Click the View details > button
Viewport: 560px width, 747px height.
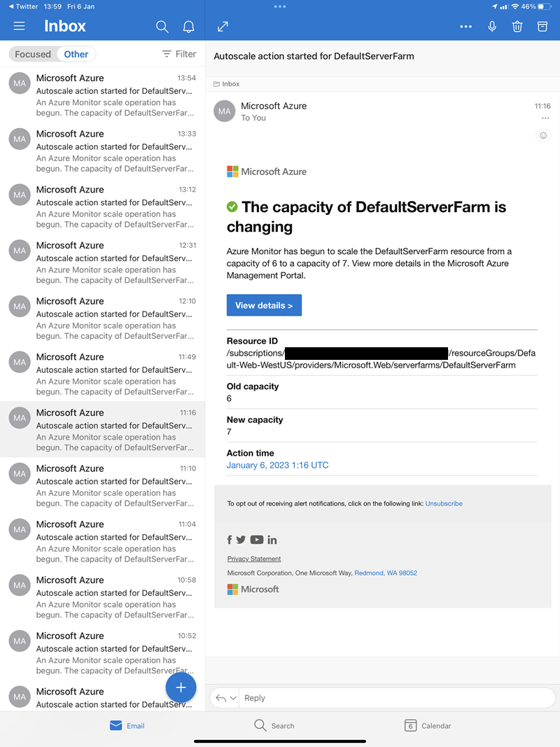tap(265, 305)
